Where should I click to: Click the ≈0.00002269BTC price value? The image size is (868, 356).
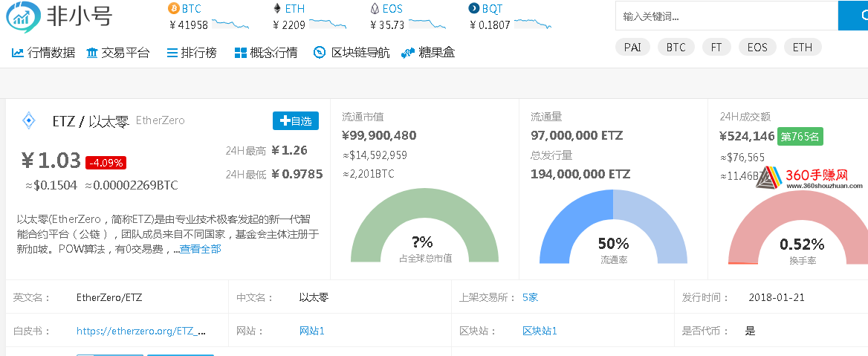[x=131, y=186]
